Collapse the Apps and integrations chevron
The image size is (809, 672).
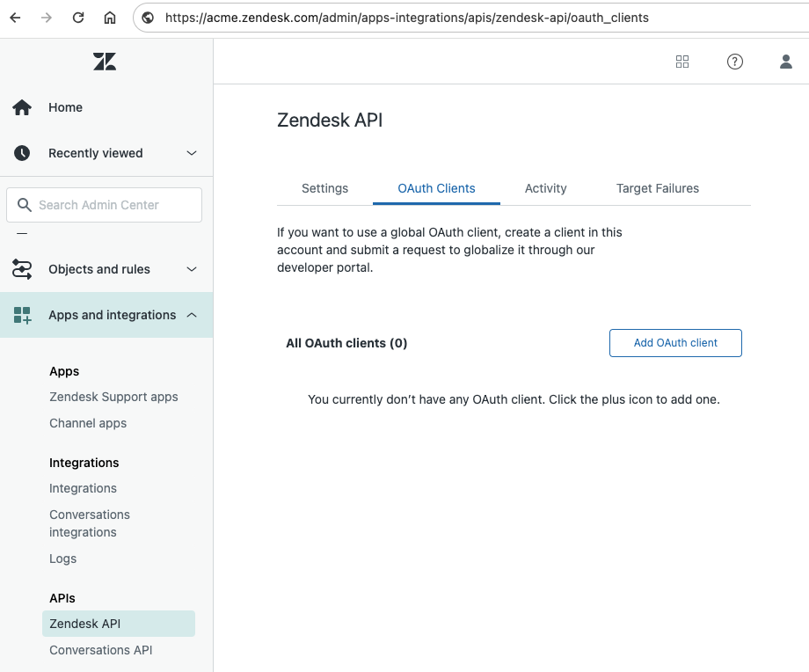[x=192, y=315]
